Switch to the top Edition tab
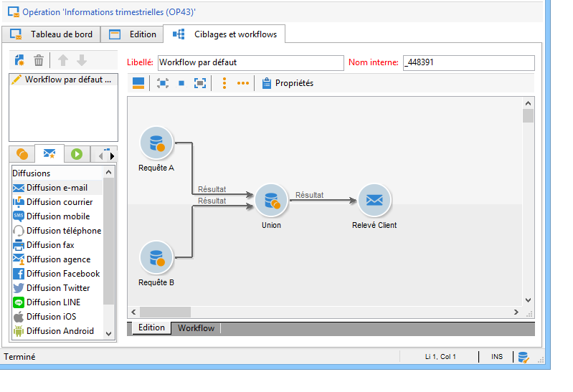 tap(132, 34)
